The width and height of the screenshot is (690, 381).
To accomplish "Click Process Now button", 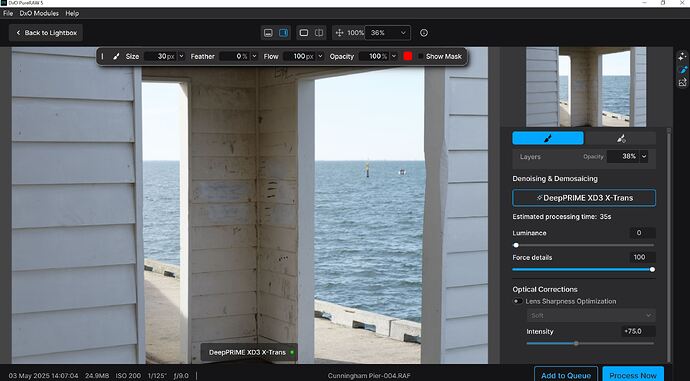I will click(x=633, y=375).
